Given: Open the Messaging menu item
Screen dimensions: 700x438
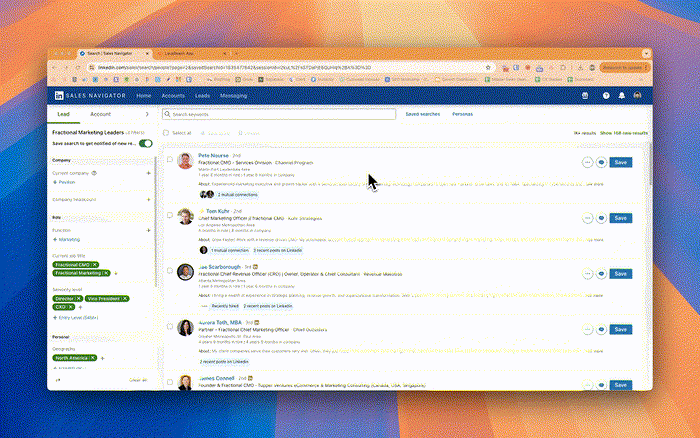Looking at the screenshot, I should (233, 96).
